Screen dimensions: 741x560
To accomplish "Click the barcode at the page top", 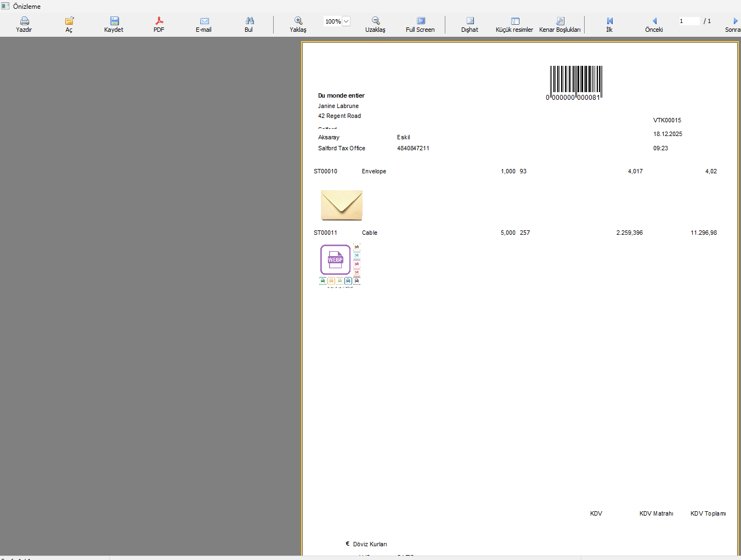I will [x=575, y=81].
